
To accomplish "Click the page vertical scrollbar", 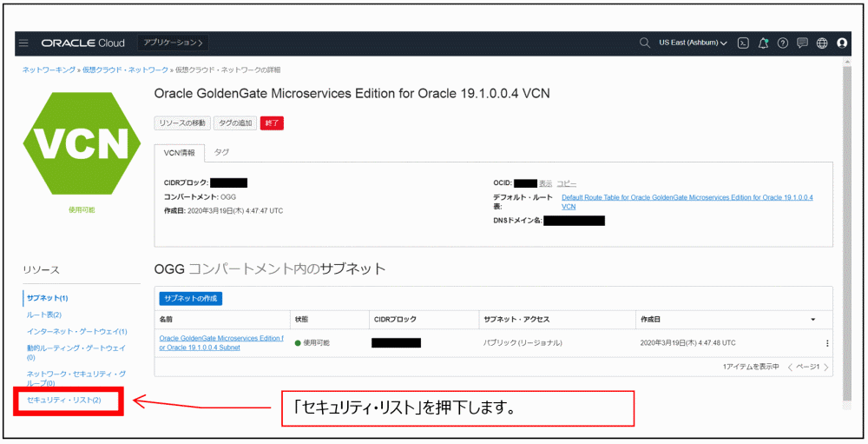I will coord(846,233).
